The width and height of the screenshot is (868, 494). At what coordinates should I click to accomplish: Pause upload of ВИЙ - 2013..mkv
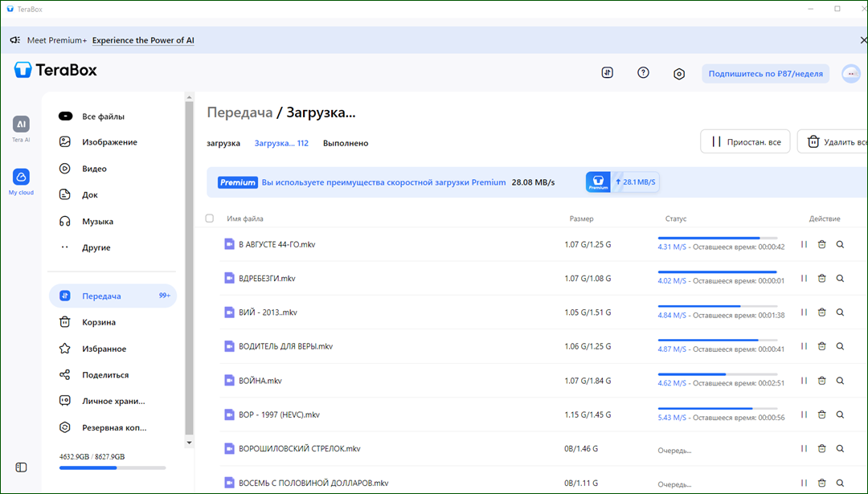(804, 312)
